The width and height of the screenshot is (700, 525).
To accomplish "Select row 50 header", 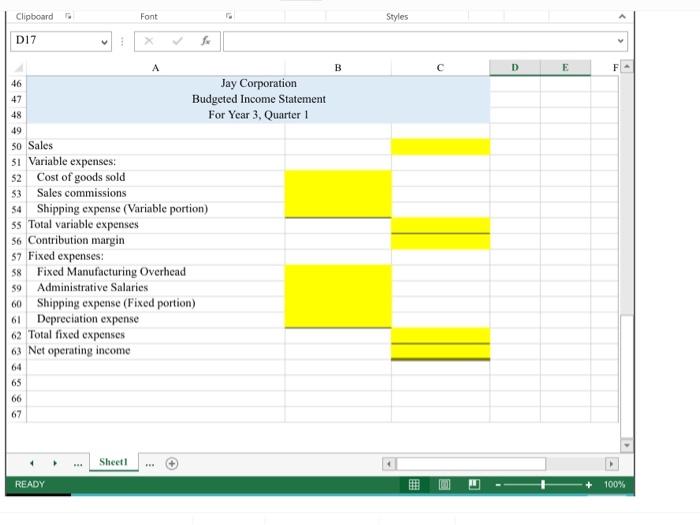I will (17, 146).
